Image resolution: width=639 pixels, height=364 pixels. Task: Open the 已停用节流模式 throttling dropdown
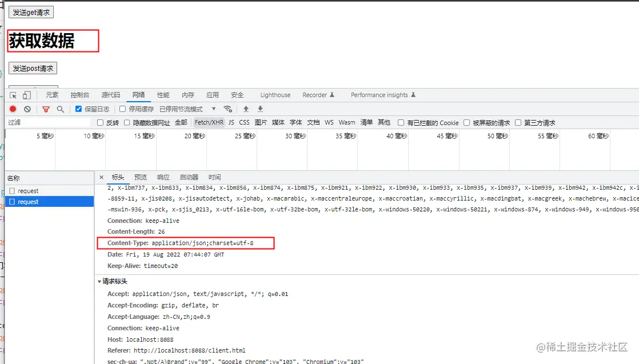coord(187,109)
